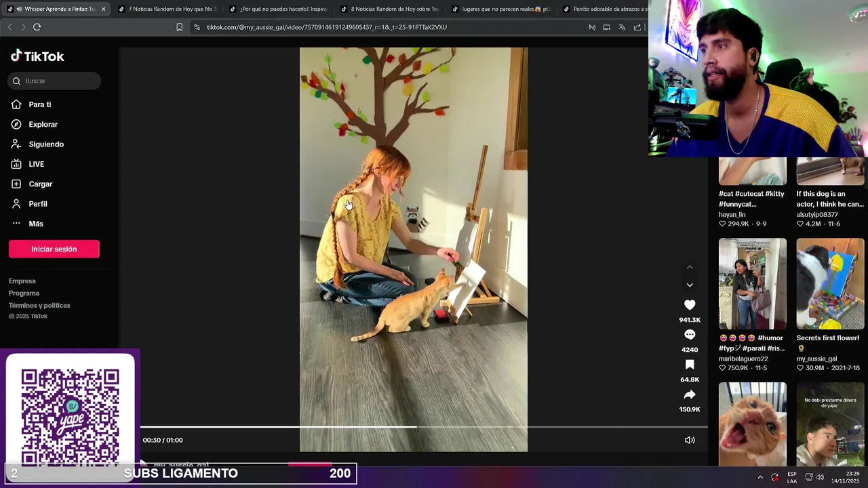The height and width of the screenshot is (488, 868).
Task: Click the Iniciar sesión button
Action: coord(54,249)
